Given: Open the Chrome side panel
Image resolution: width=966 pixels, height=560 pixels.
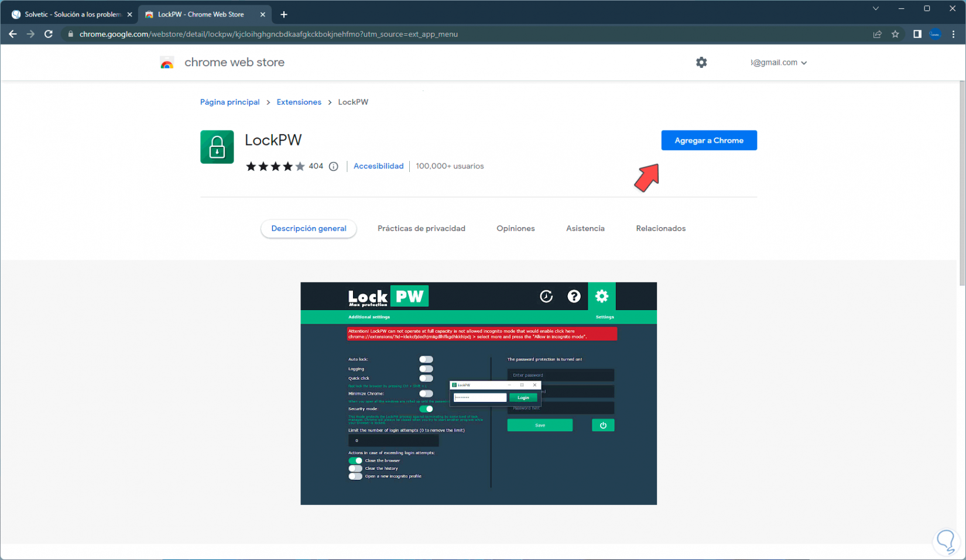Looking at the screenshot, I should 917,34.
